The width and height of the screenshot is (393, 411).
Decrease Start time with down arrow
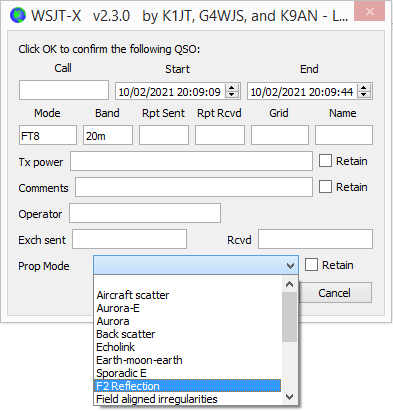click(232, 95)
